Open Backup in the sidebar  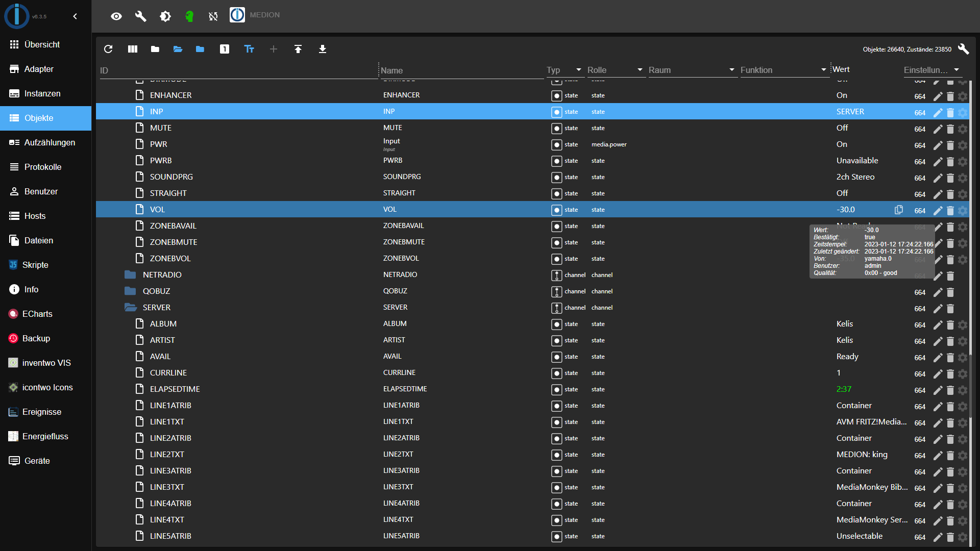click(x=45, y=338)
